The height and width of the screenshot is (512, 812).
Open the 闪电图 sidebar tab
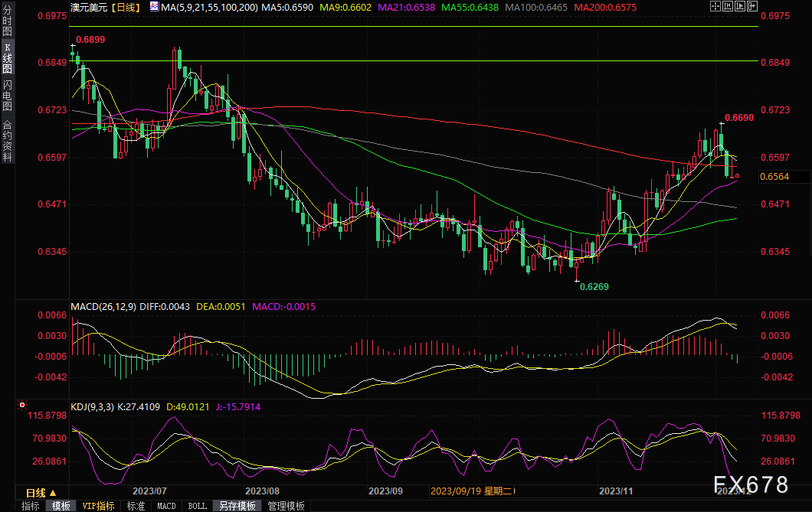coord(7,95)
